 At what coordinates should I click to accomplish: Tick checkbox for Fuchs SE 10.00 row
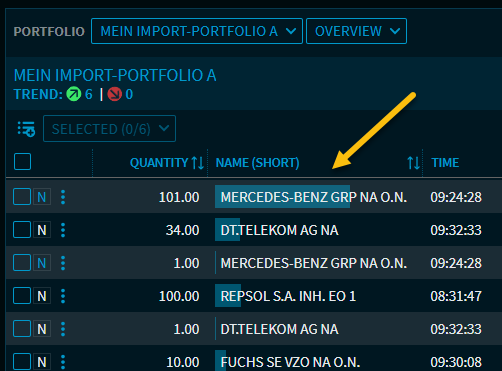point(22,362)
